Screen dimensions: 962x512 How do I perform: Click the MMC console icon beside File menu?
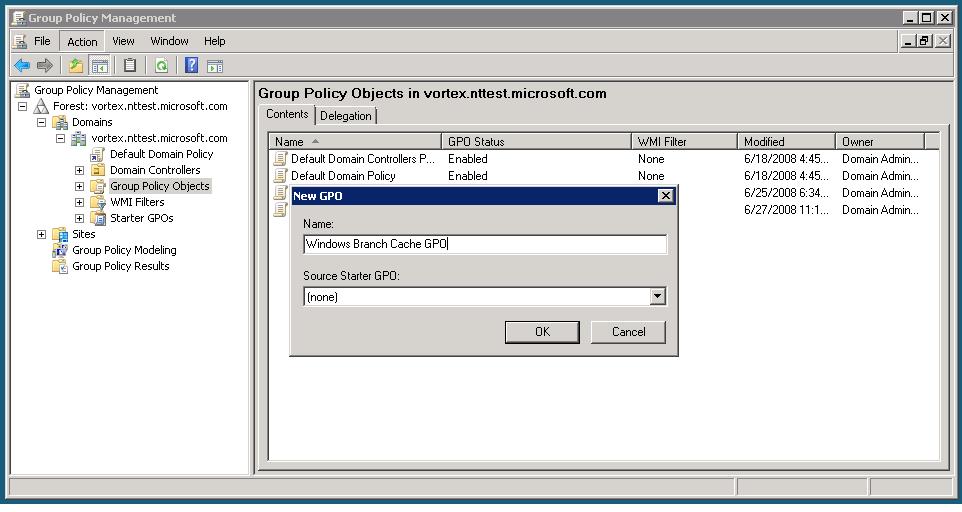(20, 41)
